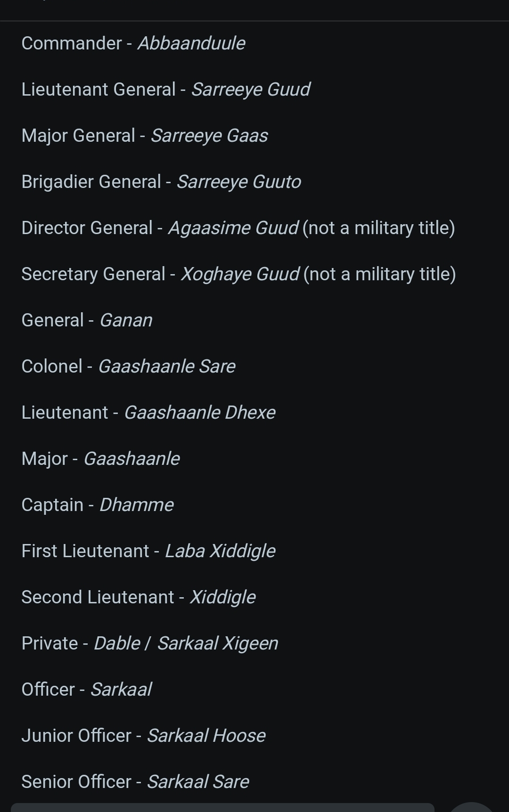Select the Colonel - Gaashaanle Sare line
Viewport: 509px width, 812px height.
(129, 366)
